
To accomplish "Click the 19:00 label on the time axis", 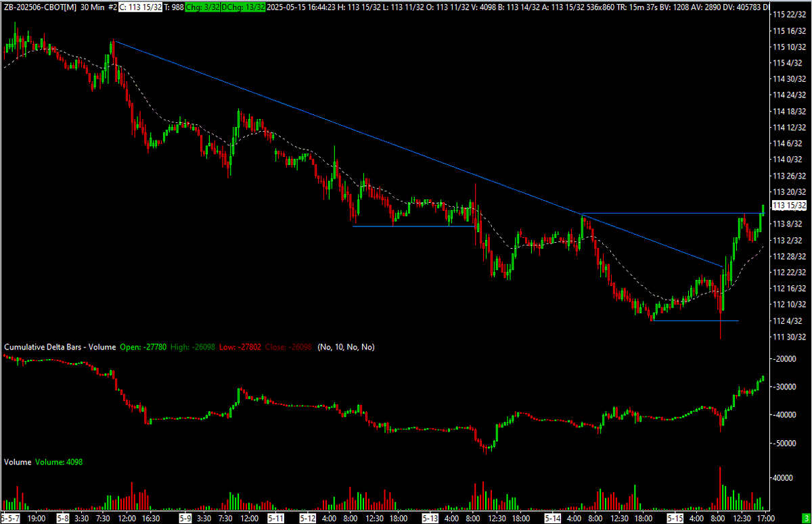I will coord(37,519).
